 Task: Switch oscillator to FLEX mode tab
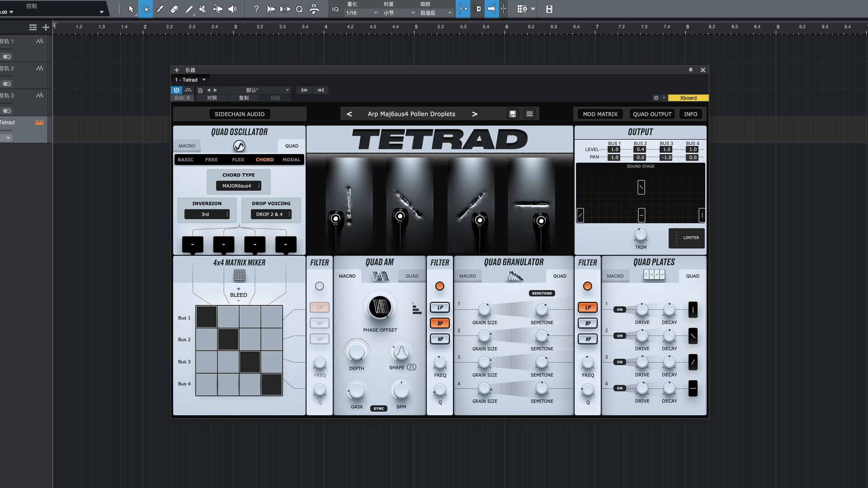pos(238,160)
